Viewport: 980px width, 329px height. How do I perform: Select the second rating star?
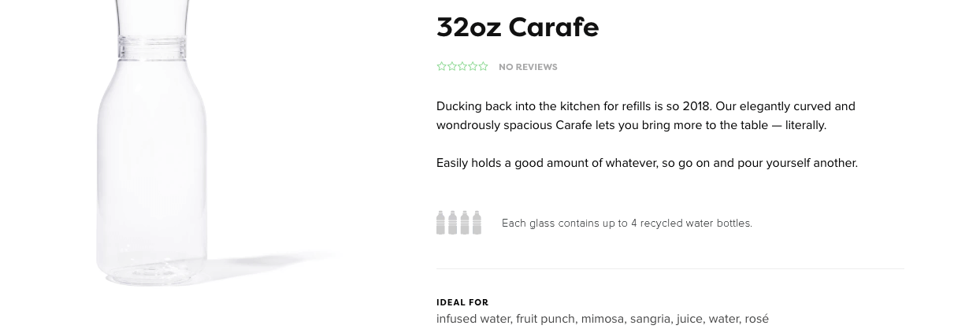[452, 67]
